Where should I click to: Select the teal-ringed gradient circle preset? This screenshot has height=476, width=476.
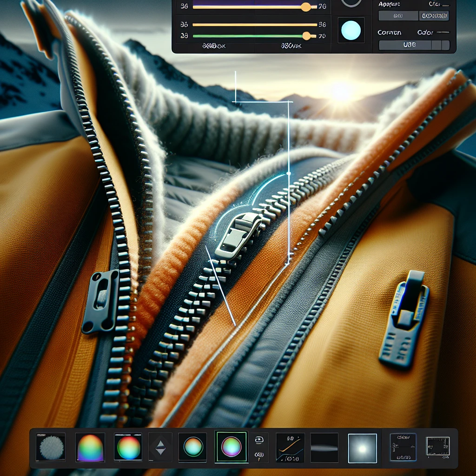coord(193,448)
